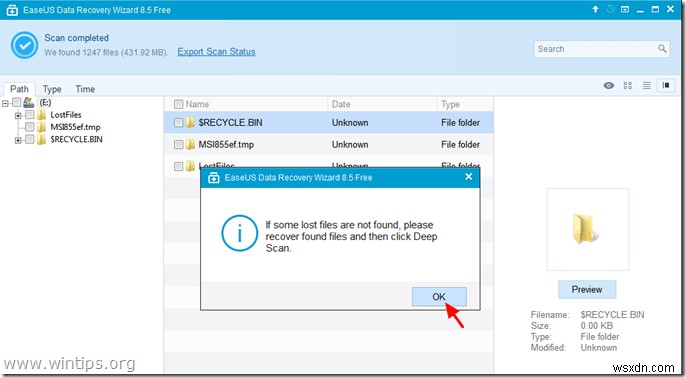Click OK in the Deep Scan dialog
The image size is (686, 378).
point(439,297)
